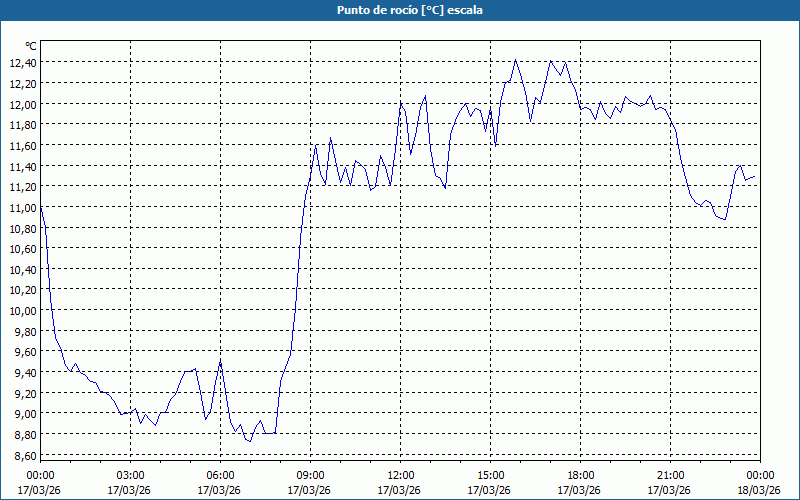Select the 18:00 time label
800x500 pixels.
click(580, 475)
